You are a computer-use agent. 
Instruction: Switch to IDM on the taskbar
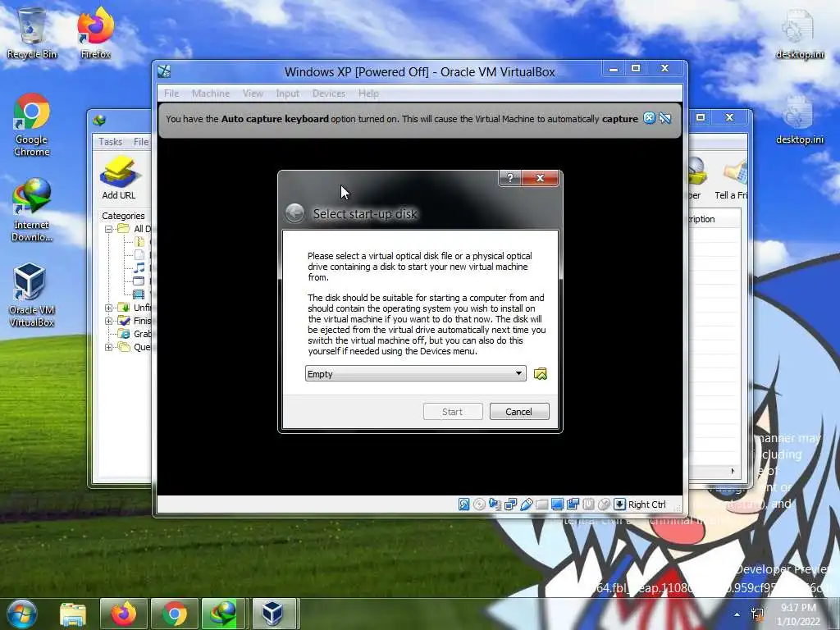click(225, 614)
